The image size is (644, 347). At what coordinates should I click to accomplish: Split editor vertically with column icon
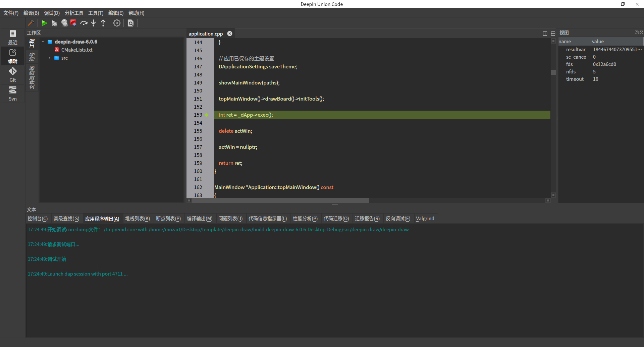point(545,34)
